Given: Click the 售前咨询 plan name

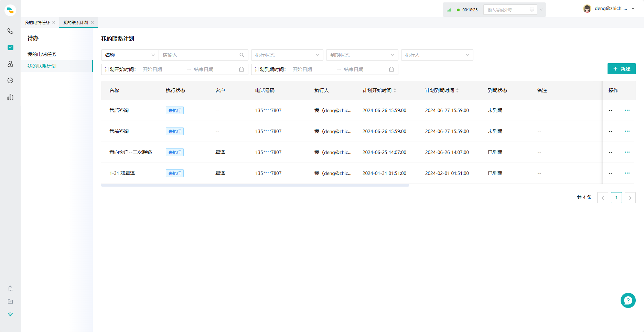Looking at the screenshot, I should (x=119, y=131).
